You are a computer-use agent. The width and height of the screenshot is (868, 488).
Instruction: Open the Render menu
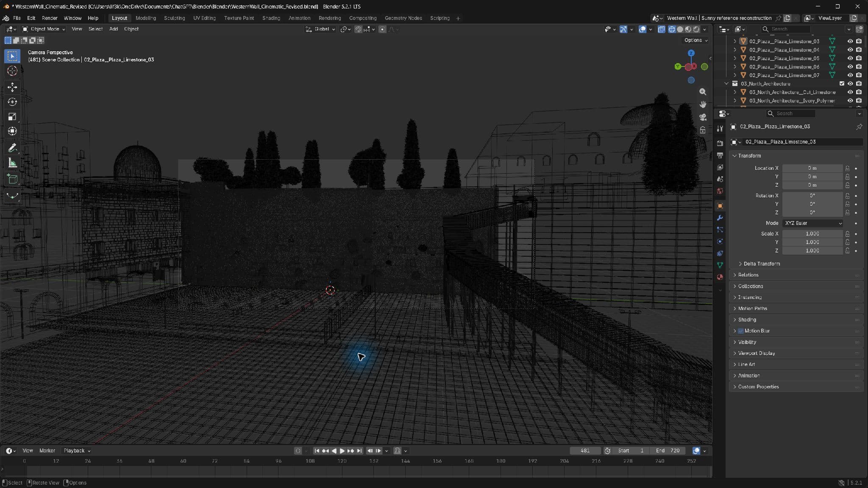50,18
